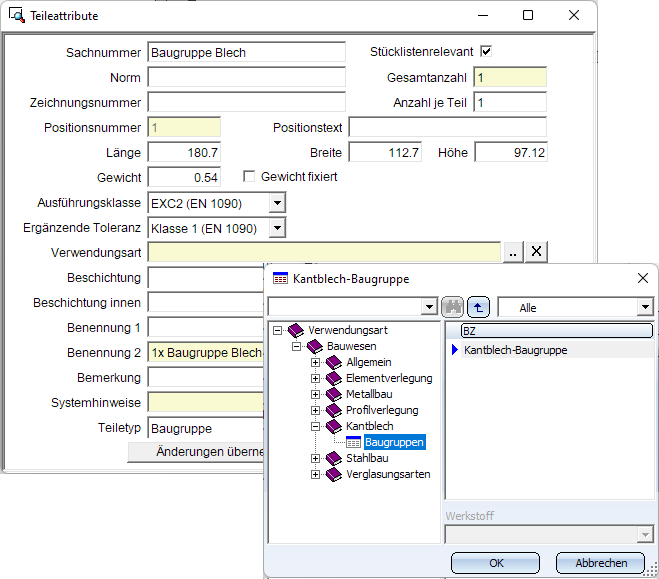Click the blue row marker arrow

pos(454,350)
